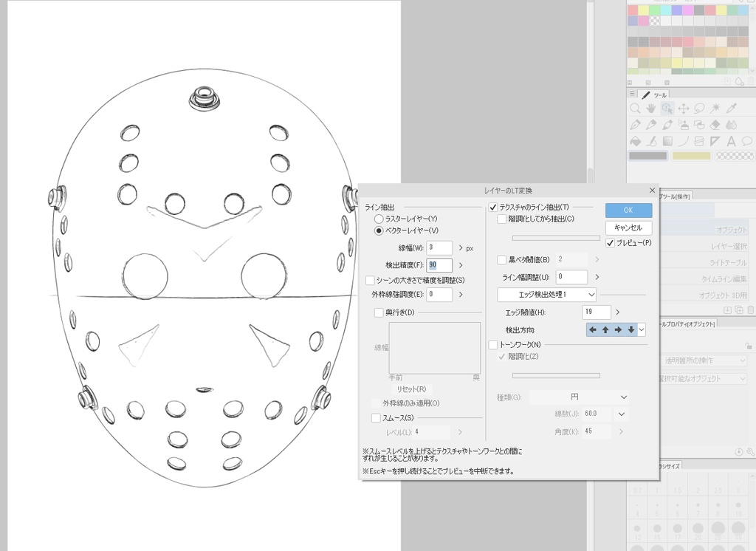Select the Lasso selection tool
Screen dimensions: 756x551
(x=699, y=109)
